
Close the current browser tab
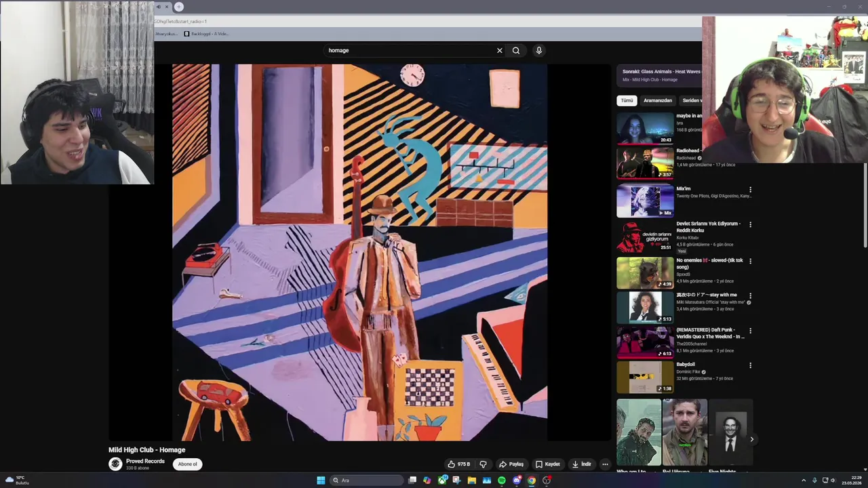(x=166, y=7)
